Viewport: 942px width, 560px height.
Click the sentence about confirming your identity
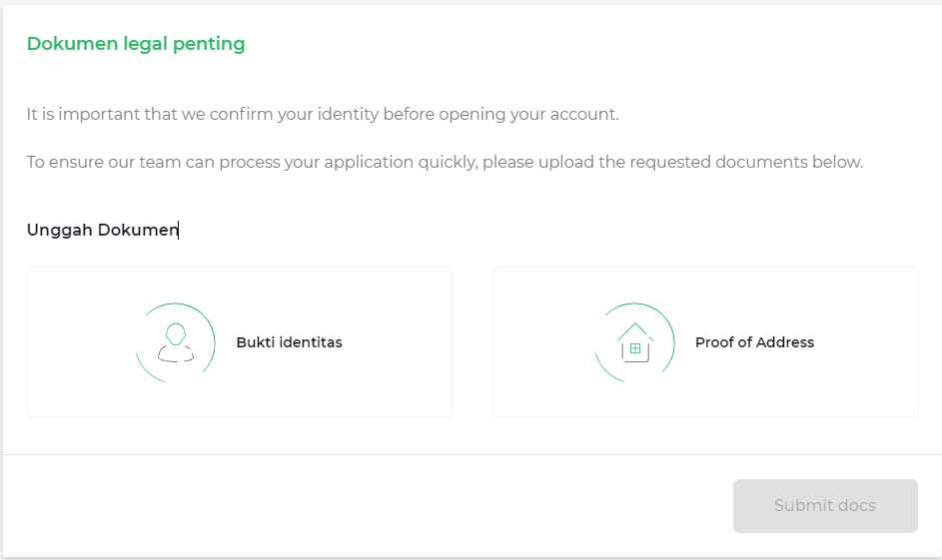click(x=323, y=114)
